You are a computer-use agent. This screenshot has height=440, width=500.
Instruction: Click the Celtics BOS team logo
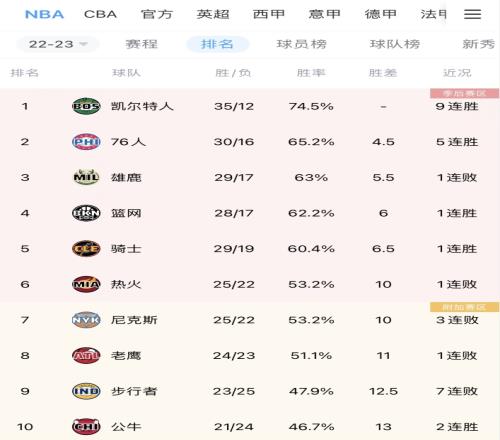pos(86,106)
